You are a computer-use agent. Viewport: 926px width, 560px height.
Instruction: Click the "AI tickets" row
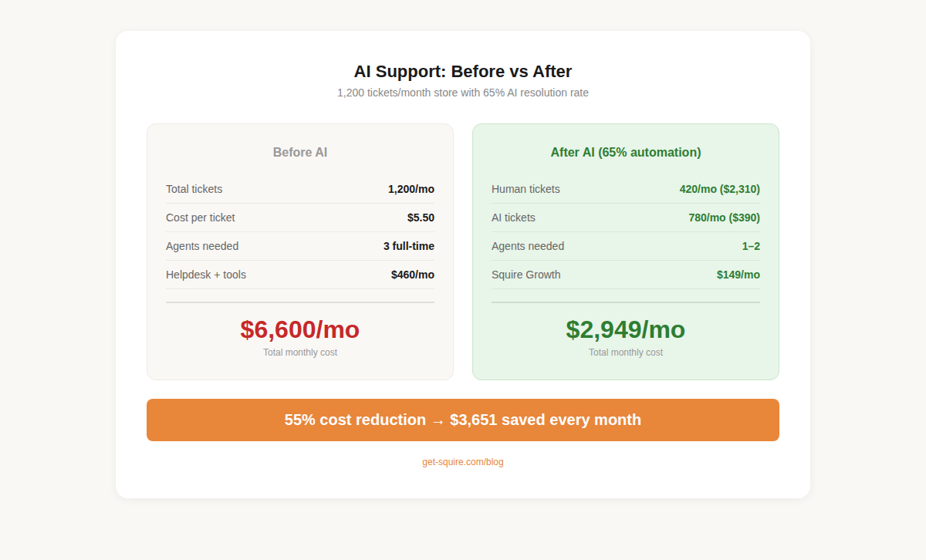click(513, 218)
